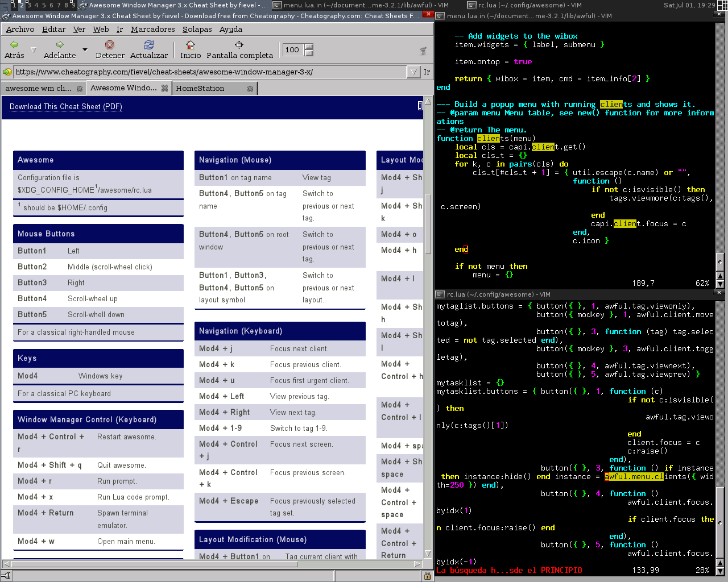The width and height of the screenshot is (728, 582).
Task: Click the zoom field showing 100
Action: [x=293, y=50]
